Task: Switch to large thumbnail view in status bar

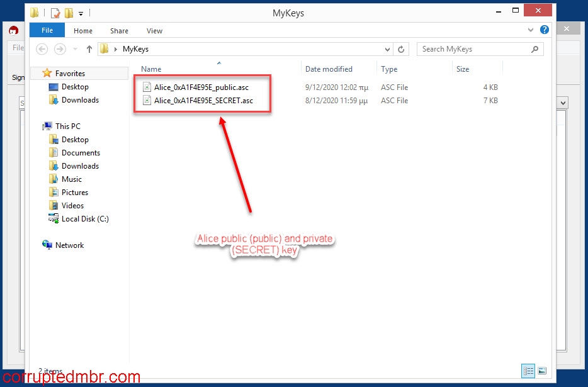Action: tap(541, 371)
